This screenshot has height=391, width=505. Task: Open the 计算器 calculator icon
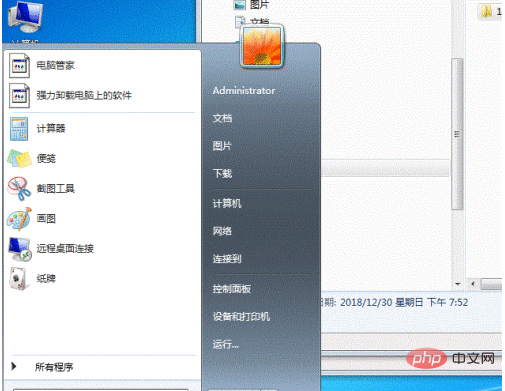click(x=19, y=129)
